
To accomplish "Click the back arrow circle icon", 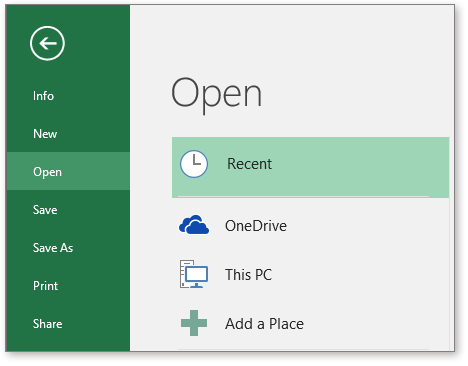I will (x=47, y=43).
